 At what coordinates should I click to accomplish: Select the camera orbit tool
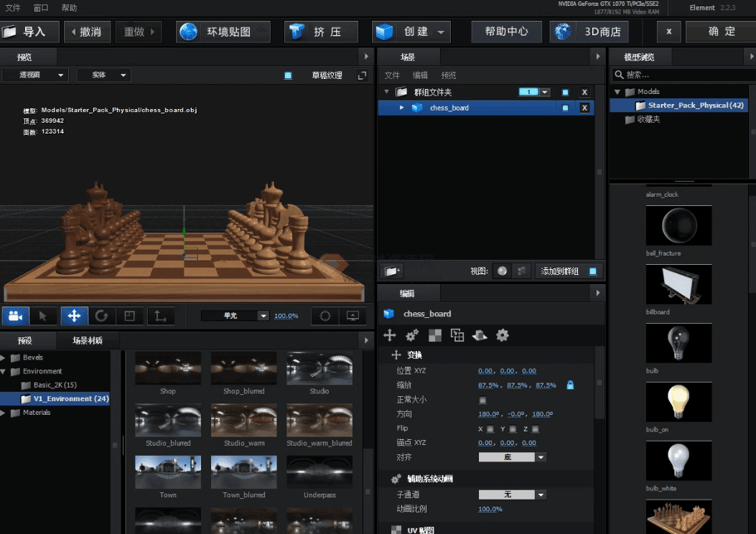click(x=15, y=316)
